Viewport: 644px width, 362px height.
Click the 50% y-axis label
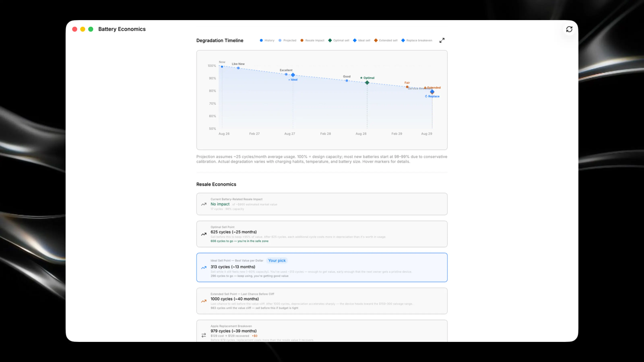pyautogui.click(x=213, y=129)
